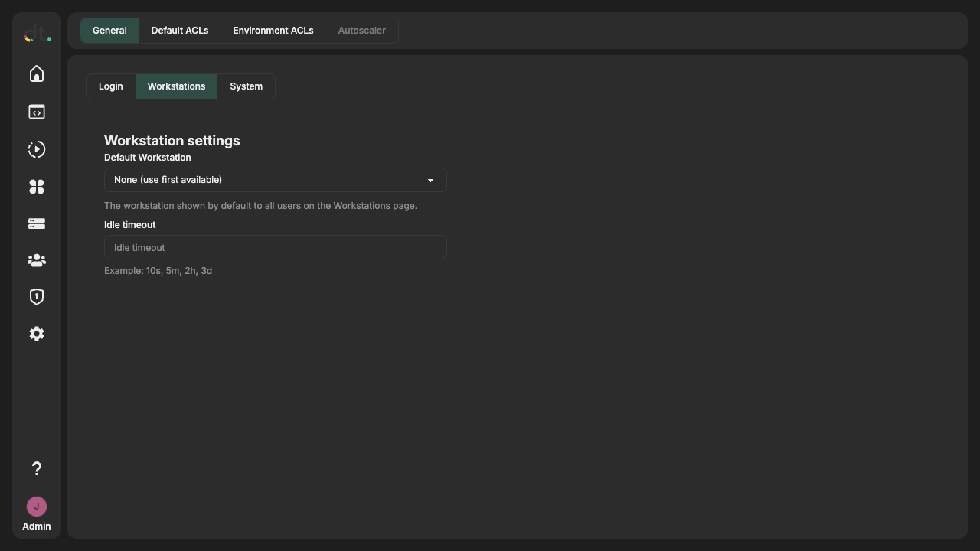Select the General tab

point(109,31)
